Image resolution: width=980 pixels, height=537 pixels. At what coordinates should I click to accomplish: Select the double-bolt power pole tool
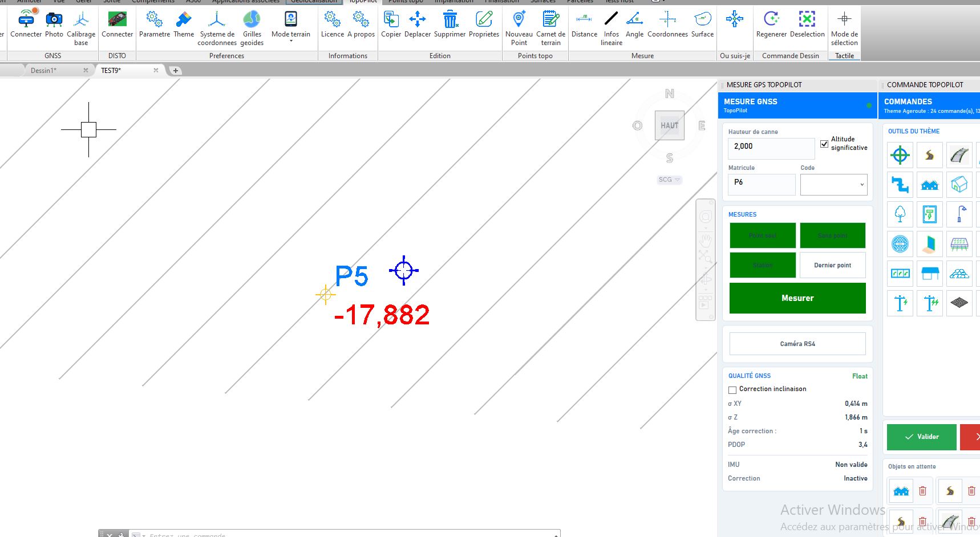click(x=930, y=303)
